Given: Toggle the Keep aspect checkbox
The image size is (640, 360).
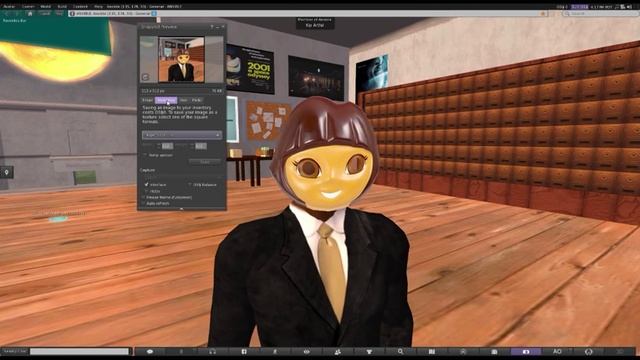Looking at the screenshot, I should (x=145, y=156).
